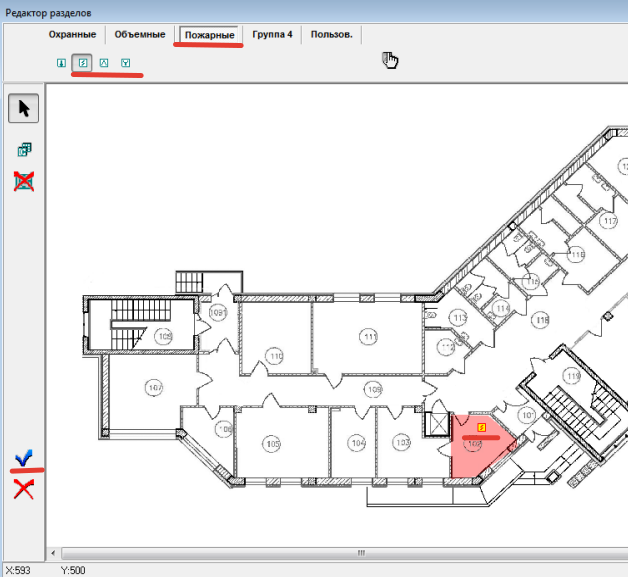Select the arrow pointer tool
Image resolution: width=628 pixels, height=577 pixels.
point(24,108)
